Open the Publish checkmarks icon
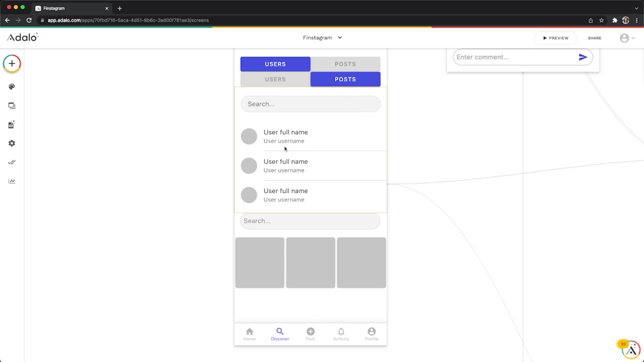 12,162
